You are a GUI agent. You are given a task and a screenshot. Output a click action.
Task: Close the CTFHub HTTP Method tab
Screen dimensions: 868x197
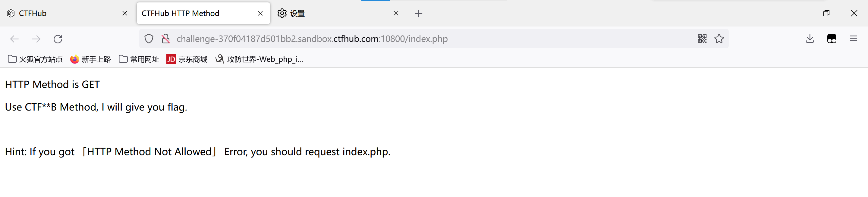coord(260,14)
